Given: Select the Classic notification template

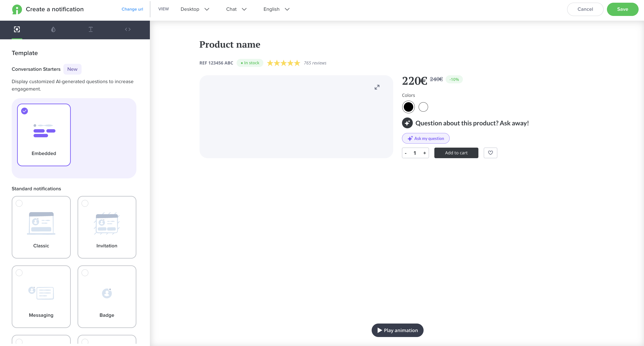Looking at the screenshot, I should pos(41,227).
